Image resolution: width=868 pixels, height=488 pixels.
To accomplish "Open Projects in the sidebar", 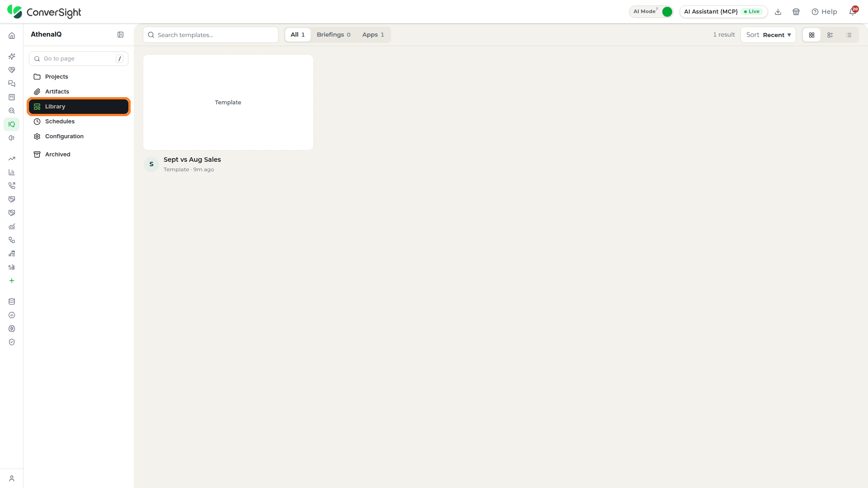I will (x=79, y=77).
